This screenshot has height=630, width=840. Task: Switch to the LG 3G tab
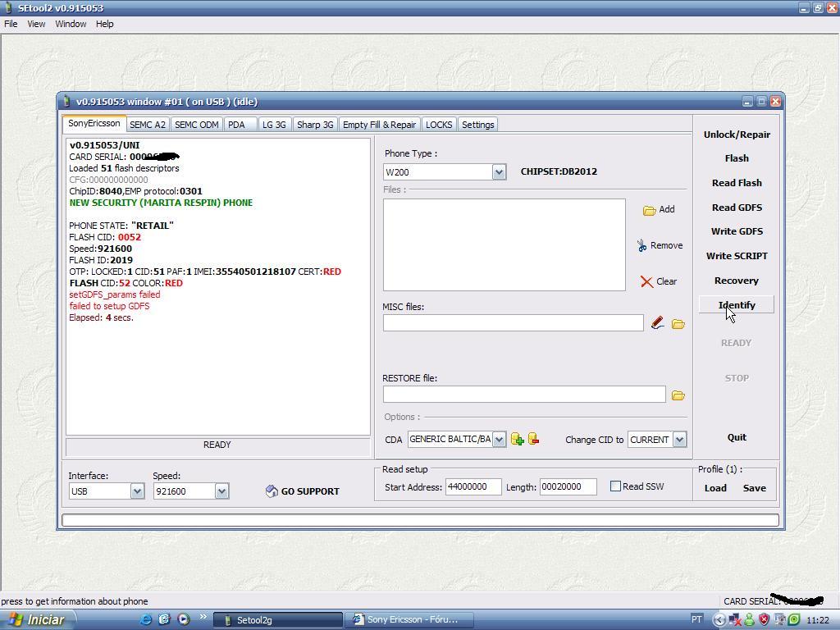click(x=274, y=125)
